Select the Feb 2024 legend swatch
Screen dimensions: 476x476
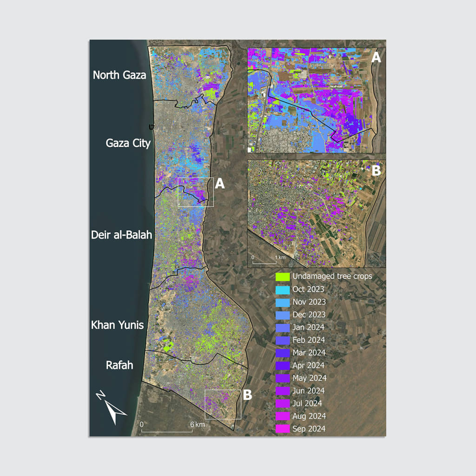tap(283, 340)
